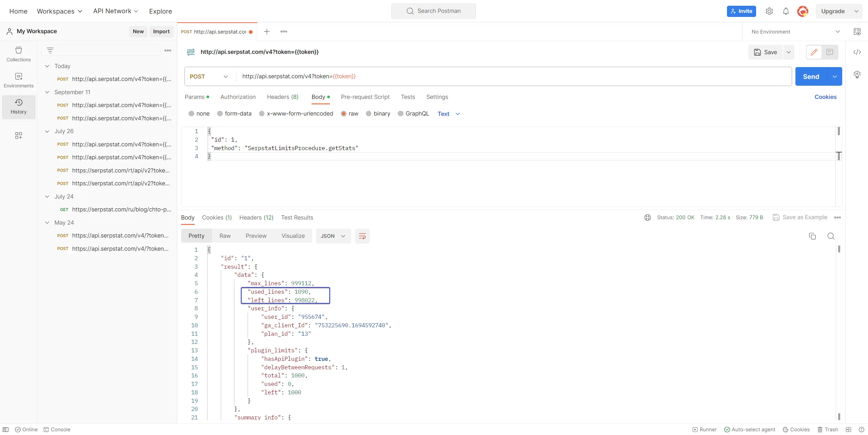Switch to the Pre-request Script tab
The image size is (868, 435).
[x=365, y=97]
